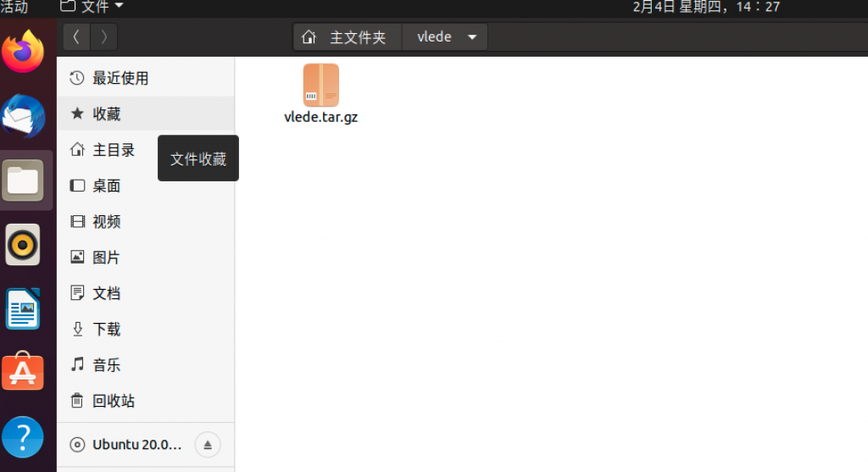This screenshot has width=868, height=472.
Task: Click the star icon beside 收藏
Action: click(x=77, y=114)
